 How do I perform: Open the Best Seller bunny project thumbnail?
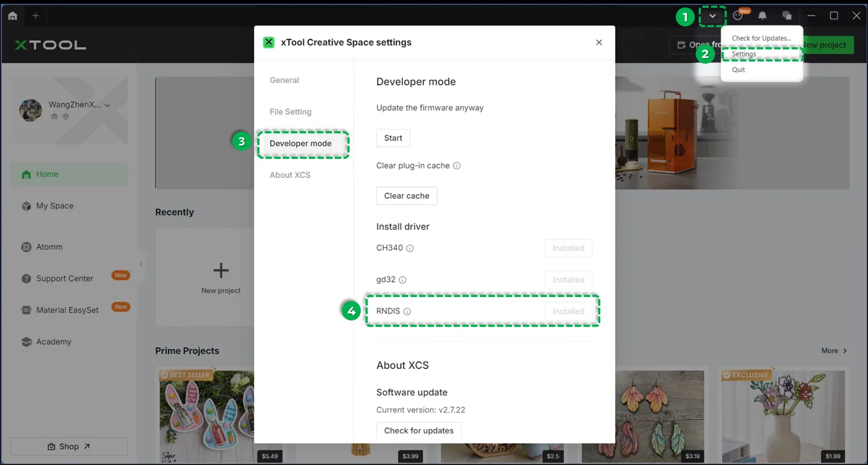point(205,417)
